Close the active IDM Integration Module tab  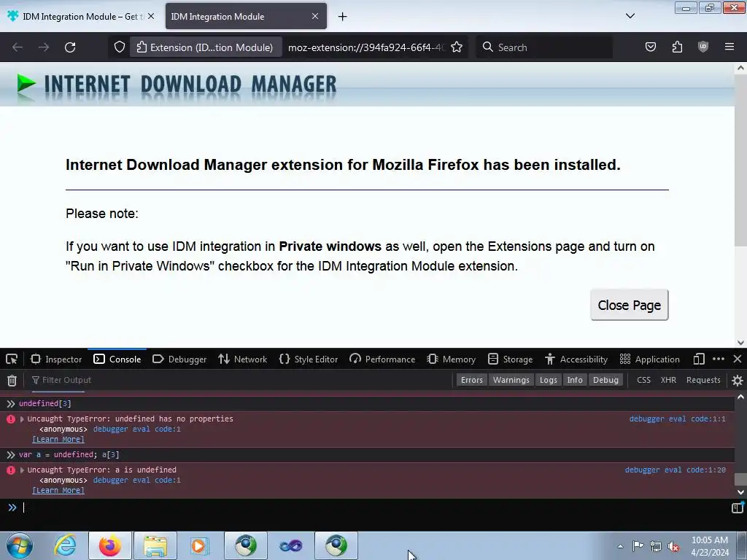click(x=315, y=16)
